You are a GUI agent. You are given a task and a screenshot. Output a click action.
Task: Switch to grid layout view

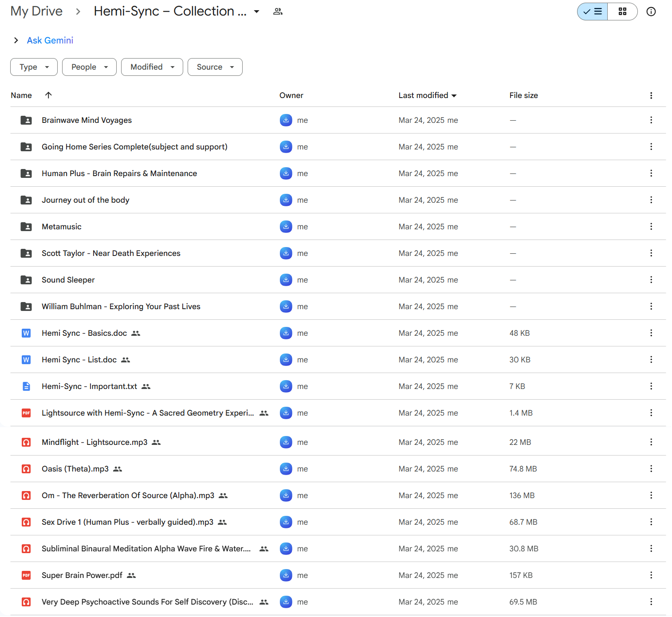pyautogui.click(x=622, y=12)
